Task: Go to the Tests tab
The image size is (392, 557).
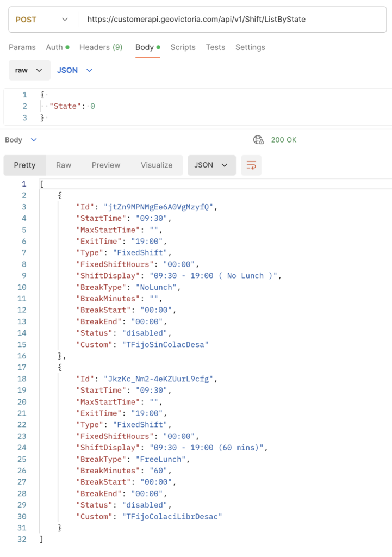Action: point(215,47)
